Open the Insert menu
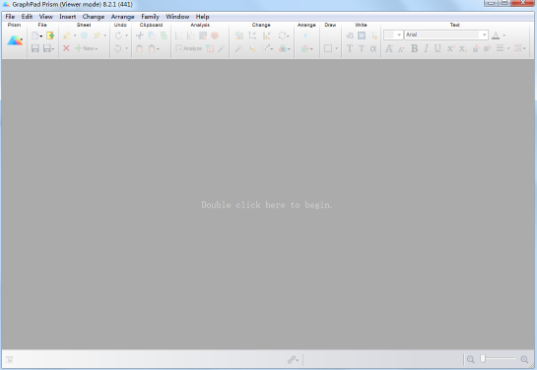 pyautogui.click(x=67, y=16)
